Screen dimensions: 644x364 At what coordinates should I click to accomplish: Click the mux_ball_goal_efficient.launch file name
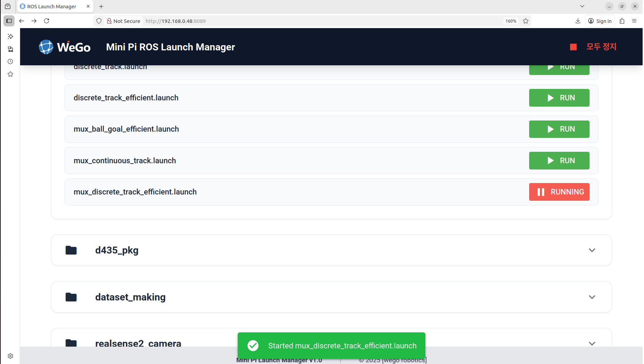tap(126, 129)
